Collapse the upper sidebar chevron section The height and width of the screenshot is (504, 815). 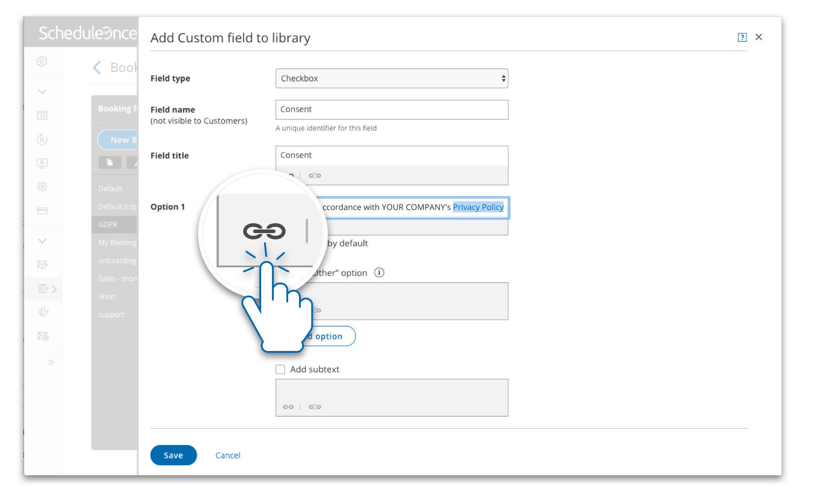[x=42, y=92]
